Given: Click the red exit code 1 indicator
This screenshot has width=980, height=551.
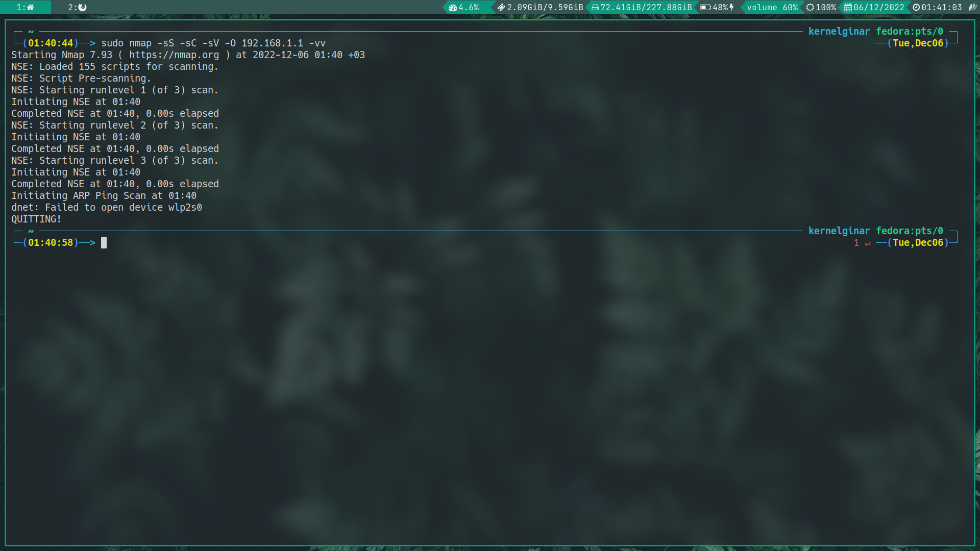Looking at the screenshot, I should [856, 243].
